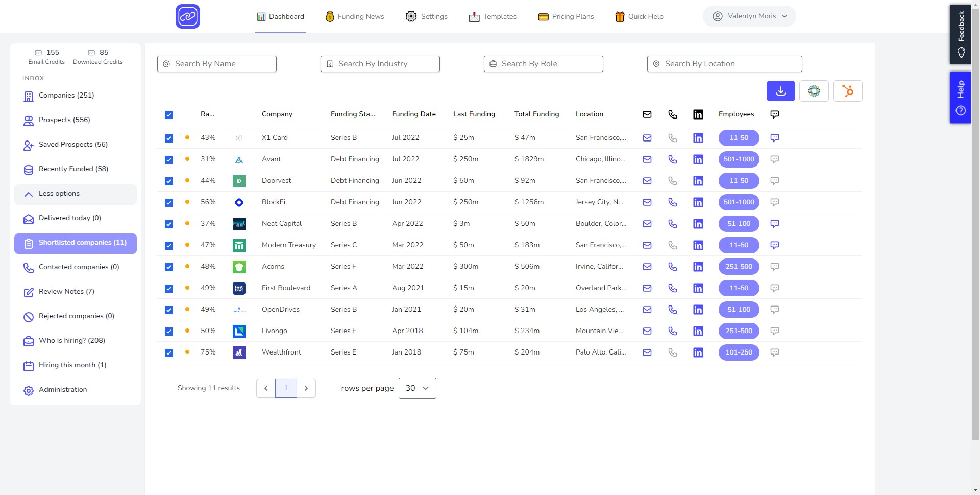
Task: Open the Settings tab
Action: [x=427, y=17]
